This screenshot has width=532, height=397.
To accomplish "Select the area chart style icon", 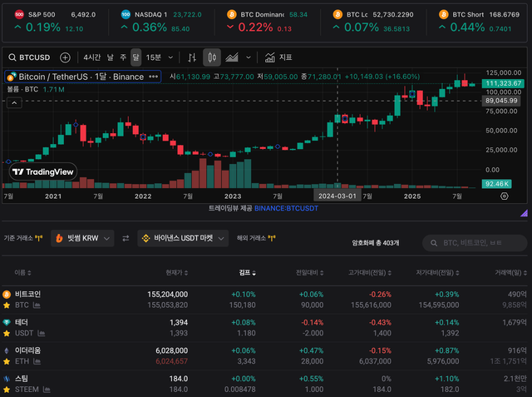I will pyautogui.click(x=232, y=57).
